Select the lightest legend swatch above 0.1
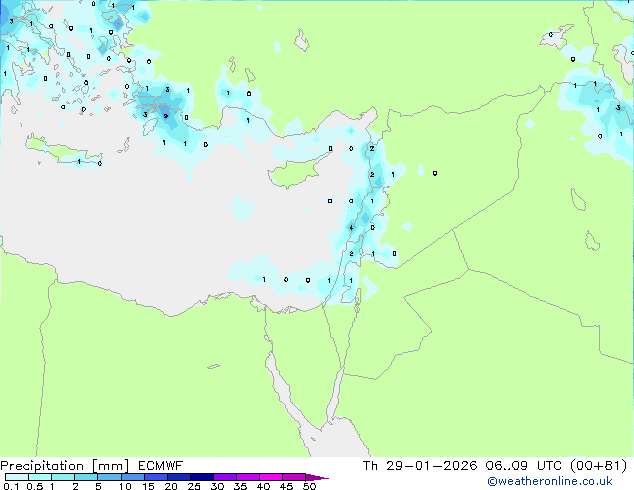 (x=17, y=477)
